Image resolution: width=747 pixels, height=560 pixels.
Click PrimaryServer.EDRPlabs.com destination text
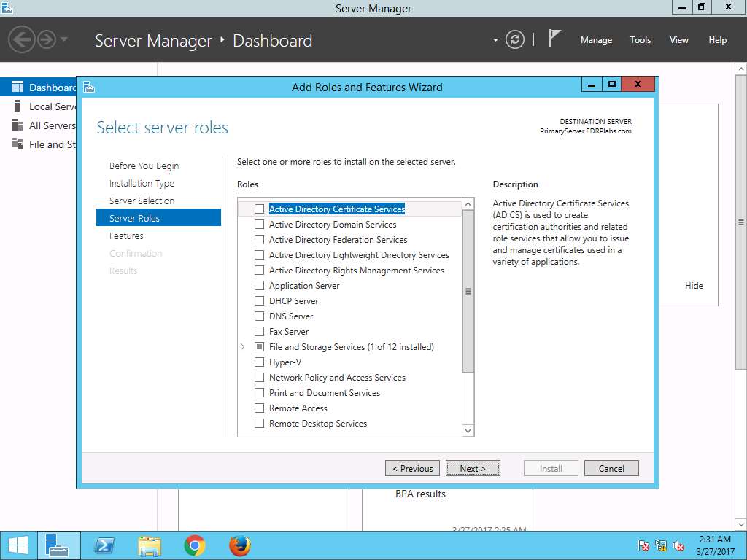tap(586, 131)
